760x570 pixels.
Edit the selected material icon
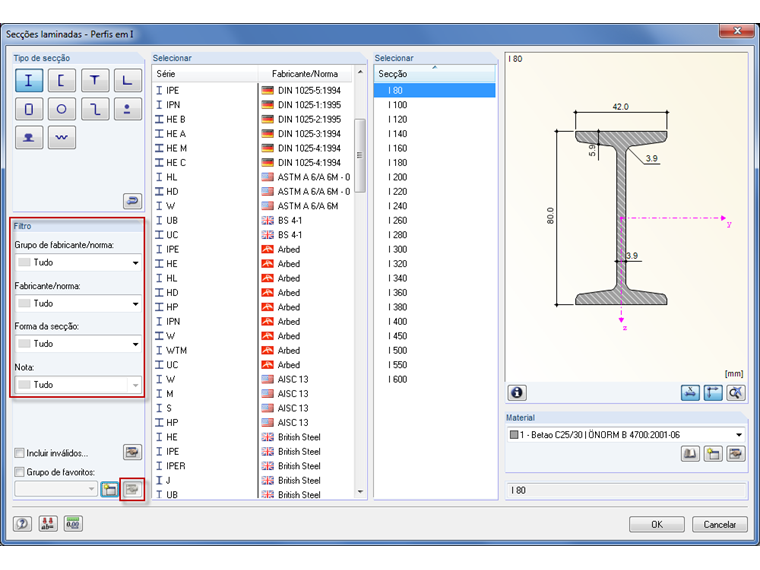pos(736,454)
